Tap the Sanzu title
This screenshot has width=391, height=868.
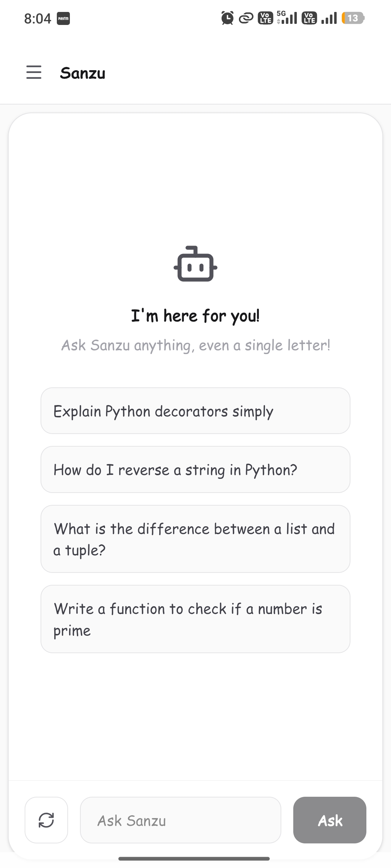click(83, 73)
